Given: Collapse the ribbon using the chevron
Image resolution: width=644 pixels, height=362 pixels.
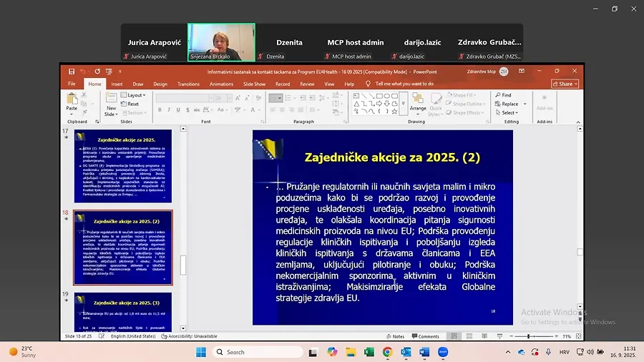Looking at the screenshot, I should point(578,122).
